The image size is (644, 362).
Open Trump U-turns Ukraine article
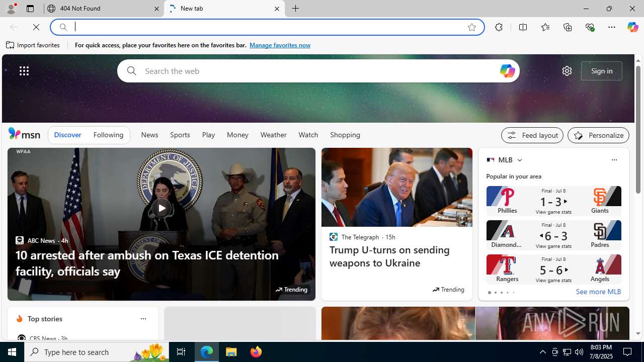(x=389, y=256)
